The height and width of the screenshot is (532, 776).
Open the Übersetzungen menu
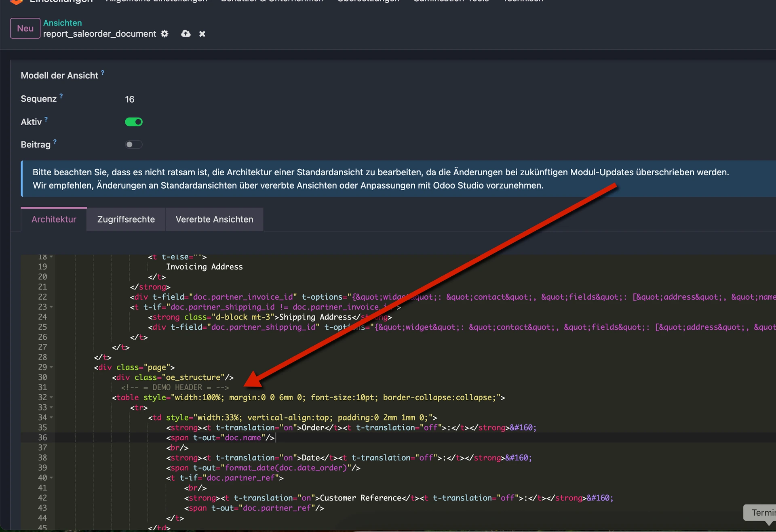(x=367, y=2)
